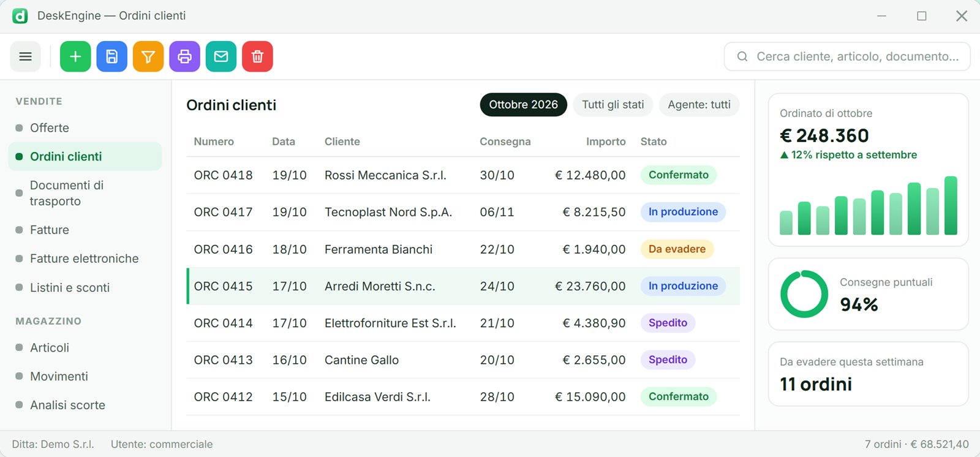Open the Agente: tutti filter
The width and height of the screenshot is (980, 457).
click(x=699, y=105)
